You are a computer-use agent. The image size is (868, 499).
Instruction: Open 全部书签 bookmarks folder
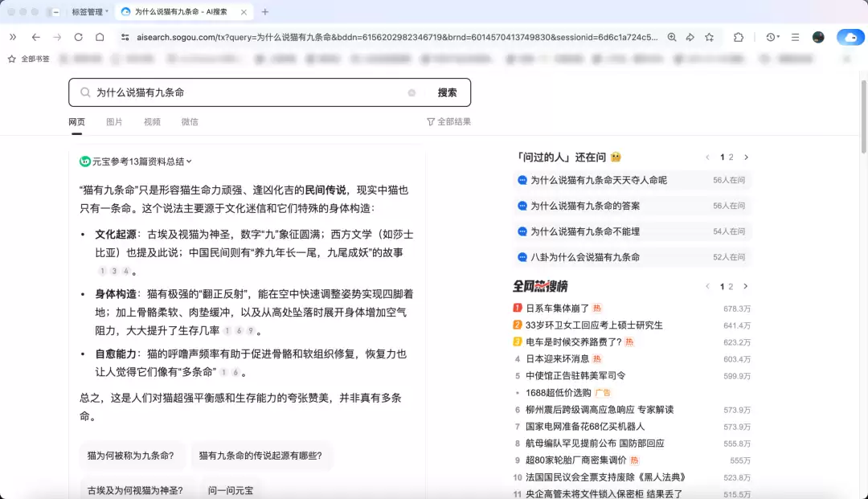(29, 59)
